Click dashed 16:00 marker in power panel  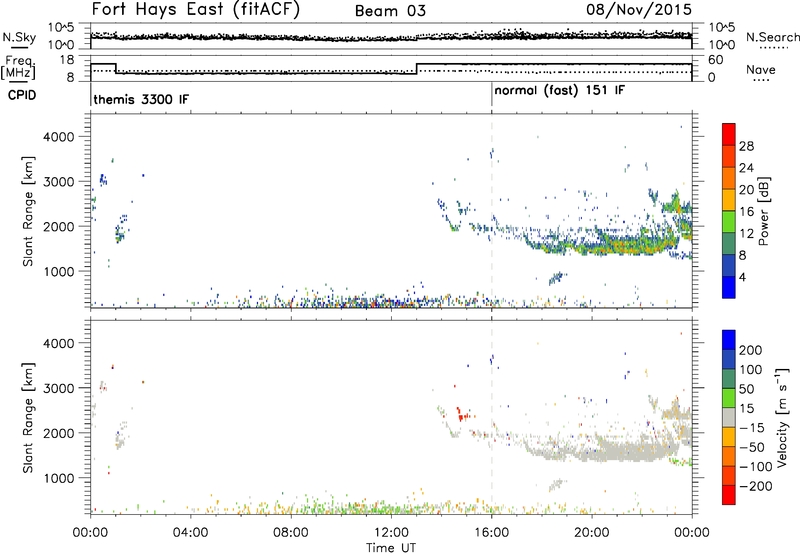pyautogui.click(x=492, y=211)
